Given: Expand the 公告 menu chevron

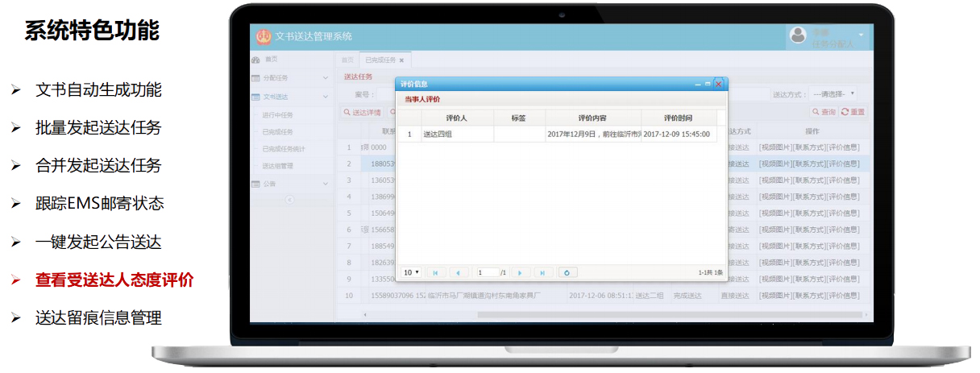Looking at the screenshot, I should click(325, 184).
